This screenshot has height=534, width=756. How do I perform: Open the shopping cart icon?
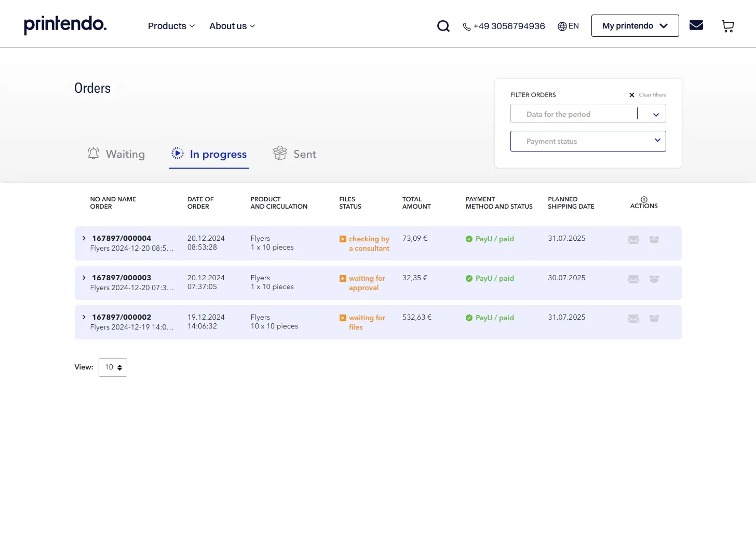pyautogui.click(x=728, y=26)
